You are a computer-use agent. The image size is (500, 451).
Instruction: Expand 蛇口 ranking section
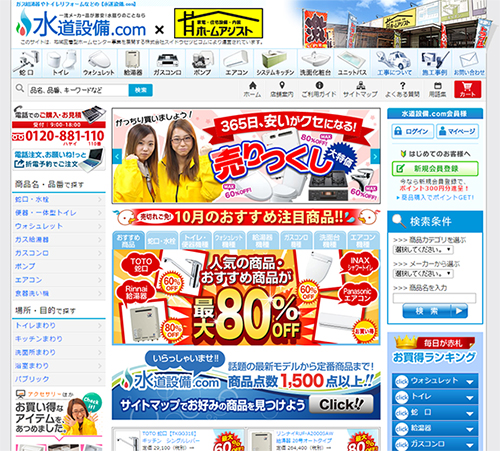pyautogui.click(x=435, y=413)
